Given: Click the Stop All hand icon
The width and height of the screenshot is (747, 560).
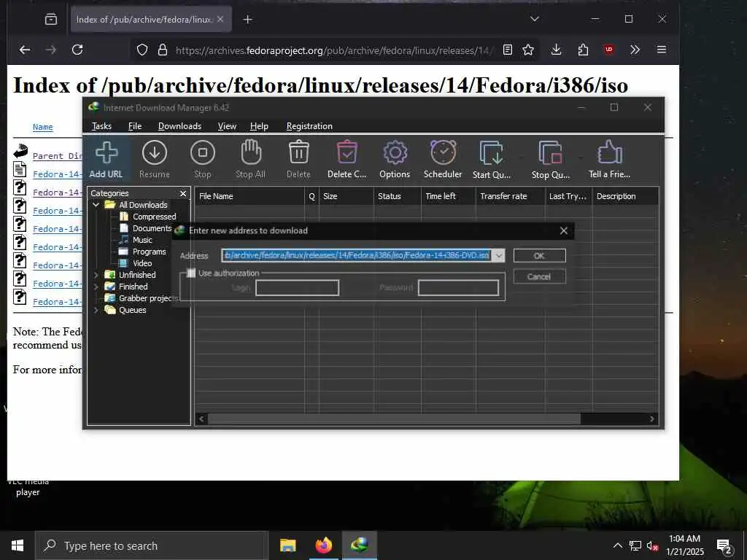Looking at the screenshot, I should coord(251,159).
